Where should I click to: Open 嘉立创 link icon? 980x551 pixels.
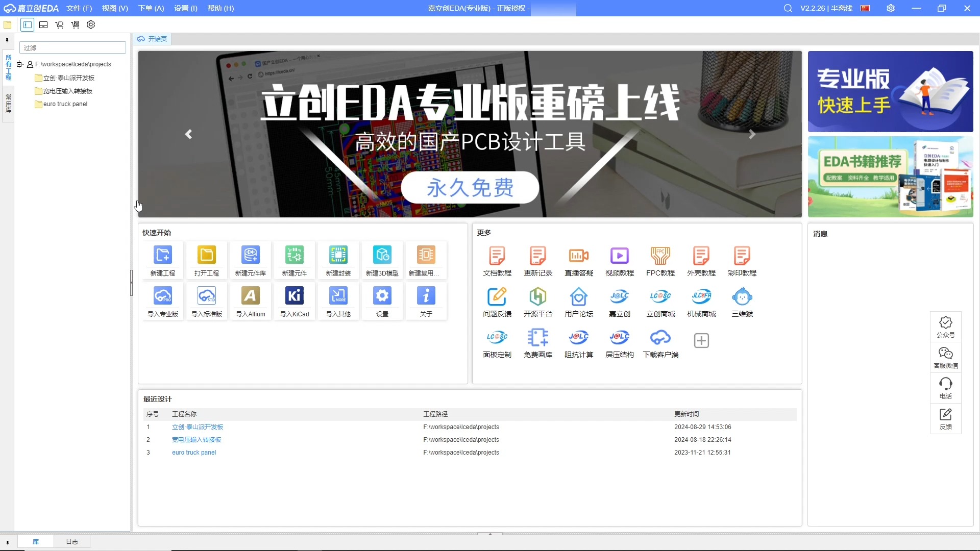[620, 296]
